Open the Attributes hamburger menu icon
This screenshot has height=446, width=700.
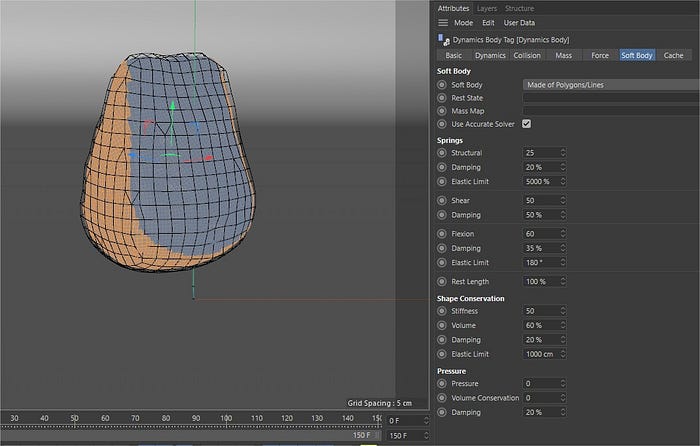coord(443,23)
